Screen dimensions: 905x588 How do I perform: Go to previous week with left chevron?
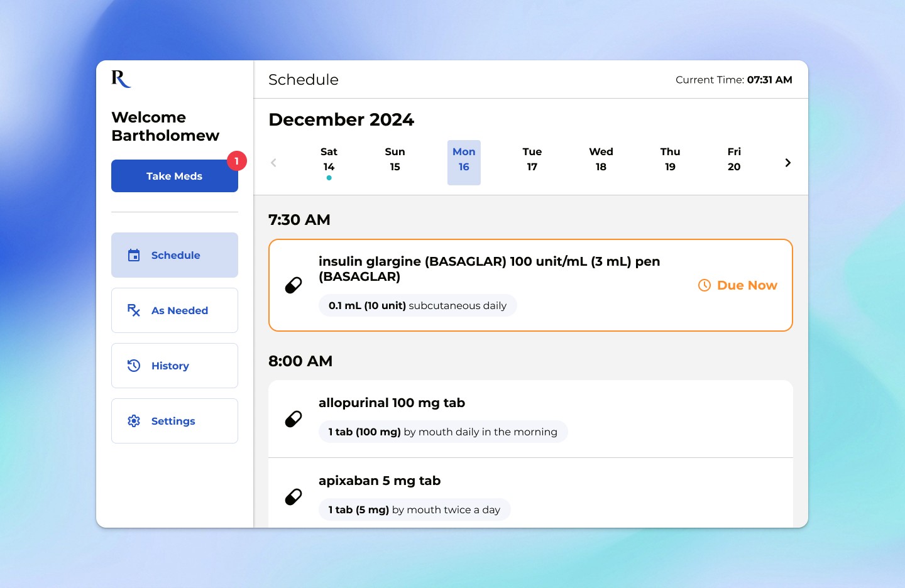point(273,163)
